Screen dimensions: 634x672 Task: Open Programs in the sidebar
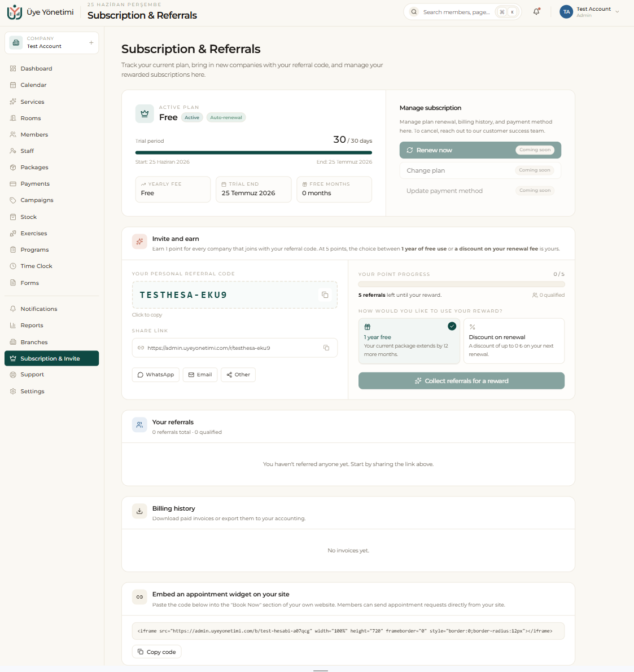click(51, 250)
